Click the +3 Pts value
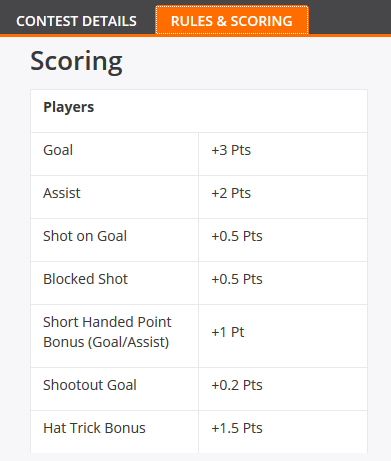 231,150
